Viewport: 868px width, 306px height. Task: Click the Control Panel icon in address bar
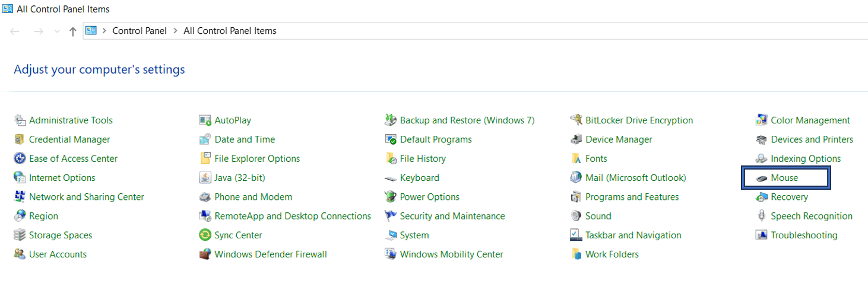tap(91, 30)
